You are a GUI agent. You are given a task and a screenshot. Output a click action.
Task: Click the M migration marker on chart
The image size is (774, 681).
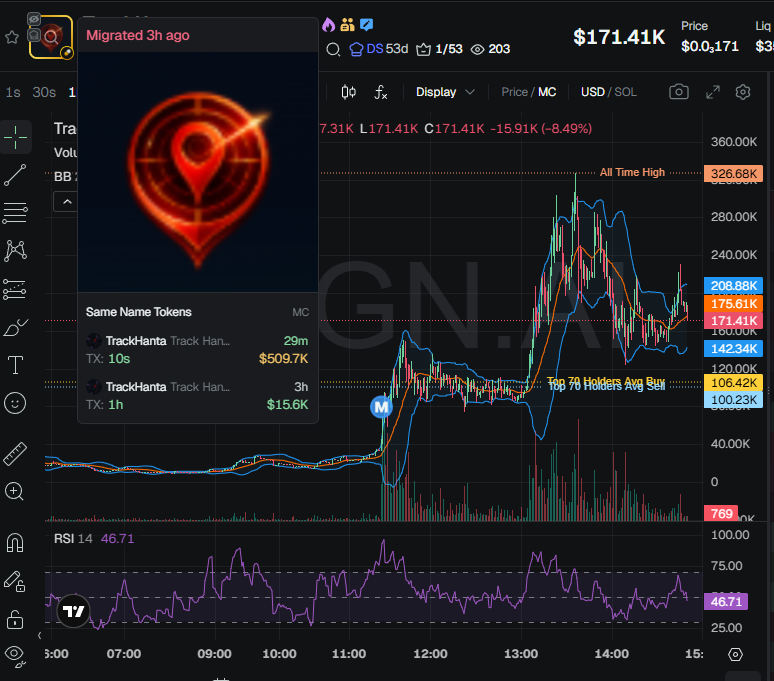[x=381, y=407]
